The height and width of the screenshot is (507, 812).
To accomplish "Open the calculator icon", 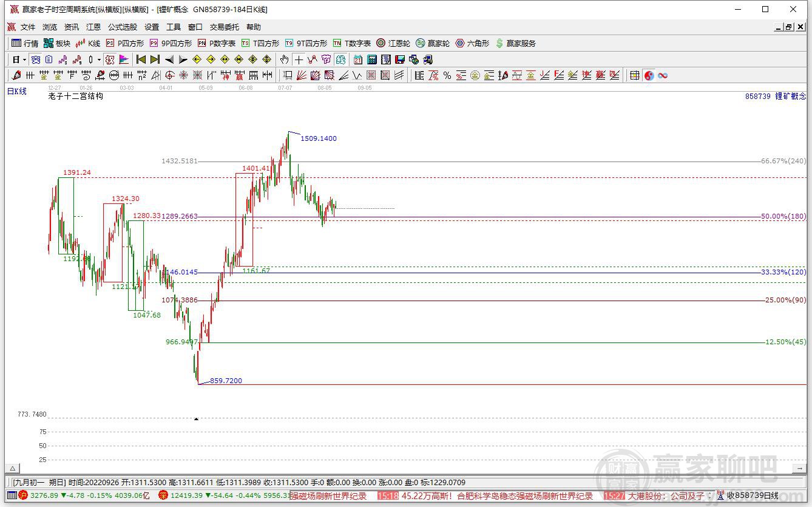I will click(x=372, y=60).
